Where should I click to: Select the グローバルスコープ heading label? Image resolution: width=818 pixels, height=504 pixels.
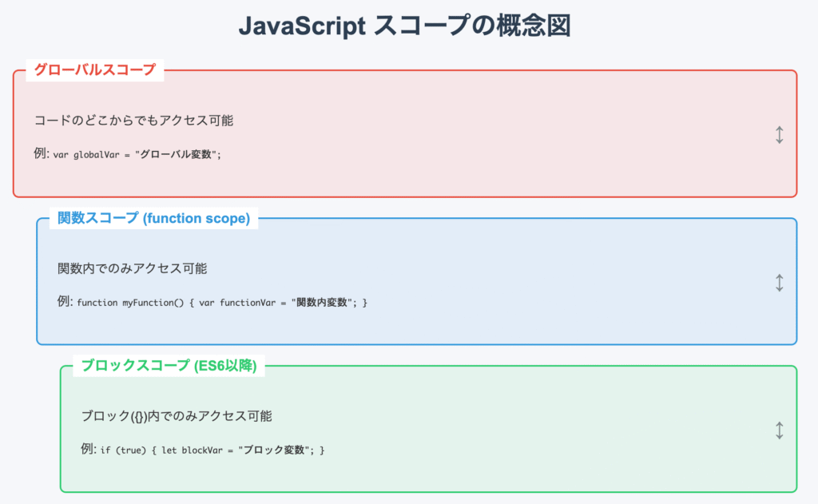95,70
